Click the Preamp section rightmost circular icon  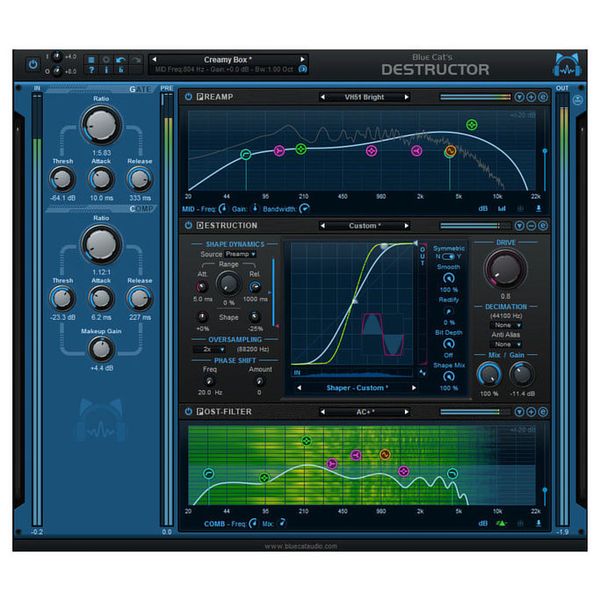coord(543,97)
